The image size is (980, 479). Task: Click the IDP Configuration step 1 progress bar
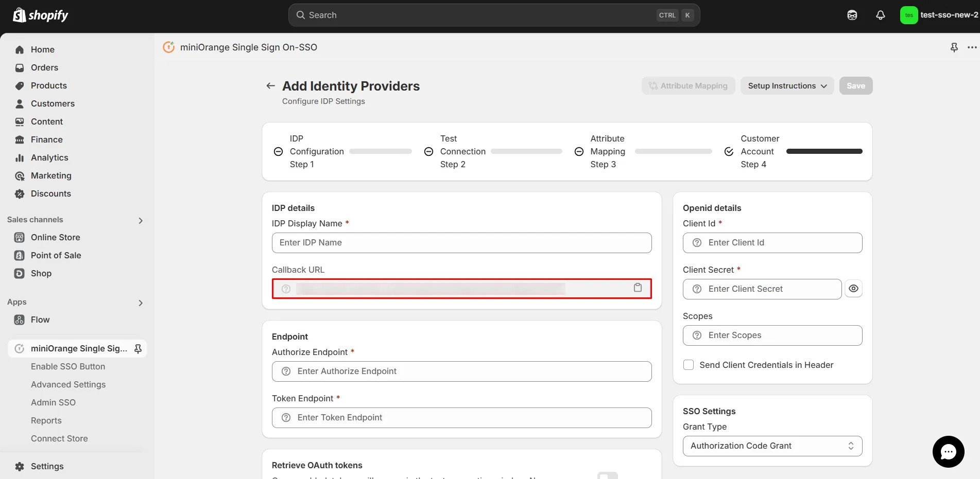coord(381,151)
